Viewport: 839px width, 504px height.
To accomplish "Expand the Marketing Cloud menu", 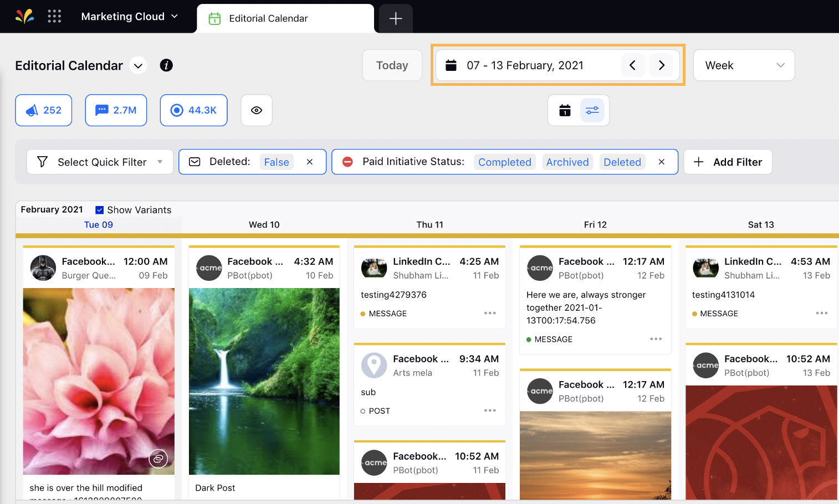I will (130, 17).
